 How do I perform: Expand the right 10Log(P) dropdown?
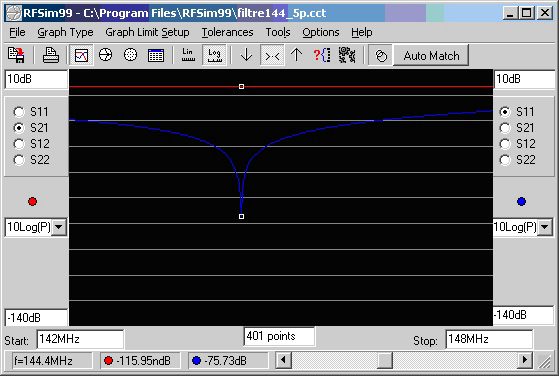click(x=545, y=227)
